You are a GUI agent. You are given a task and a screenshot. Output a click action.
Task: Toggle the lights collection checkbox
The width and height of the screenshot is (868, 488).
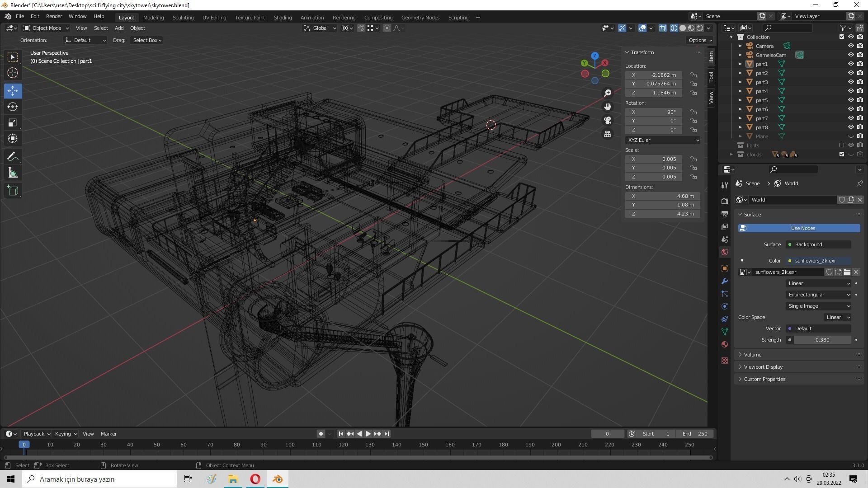pos(841,145)
